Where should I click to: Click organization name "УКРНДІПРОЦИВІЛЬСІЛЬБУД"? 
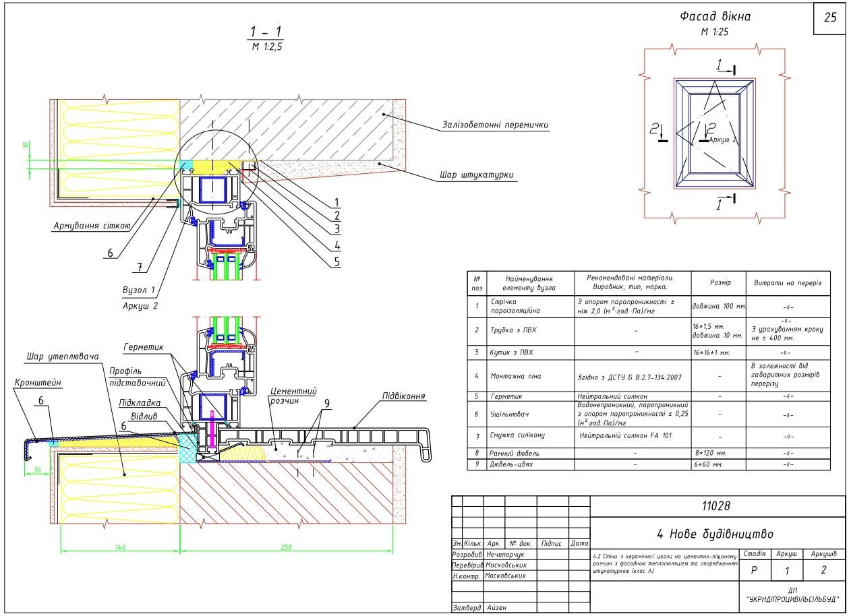click(792, 598)
